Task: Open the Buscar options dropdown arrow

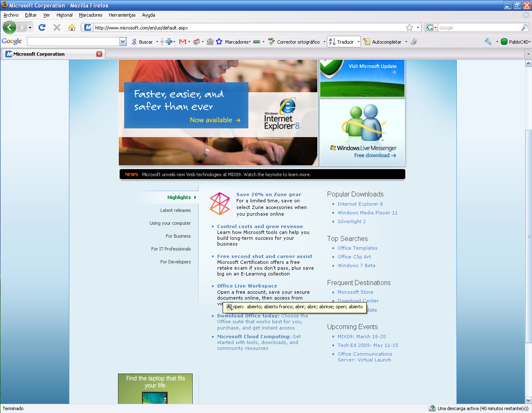Action: 157,42
